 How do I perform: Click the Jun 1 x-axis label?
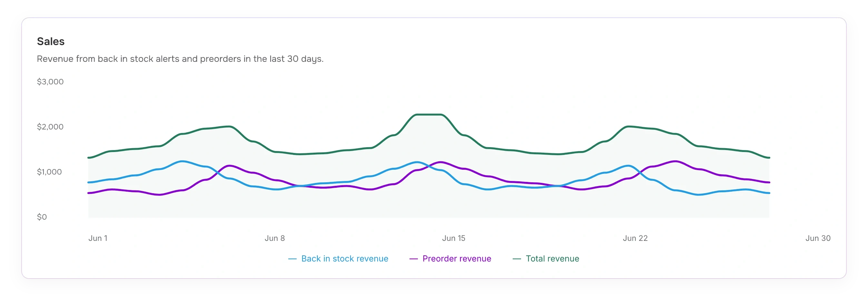98,238
